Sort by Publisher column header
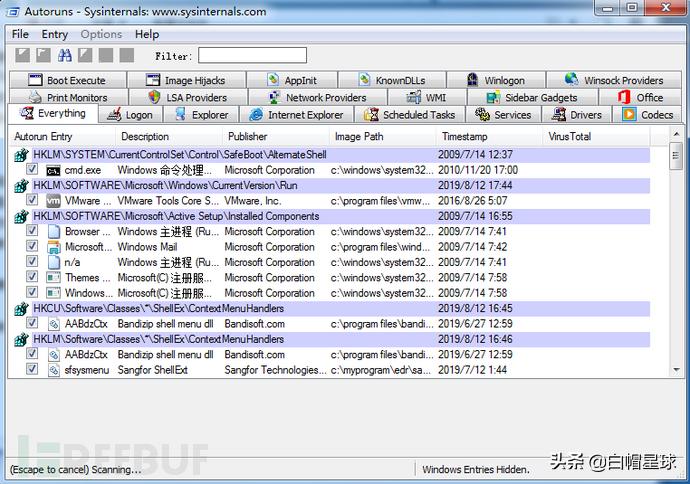This screenshot has height=484, width=690. [x=276, y=137]
